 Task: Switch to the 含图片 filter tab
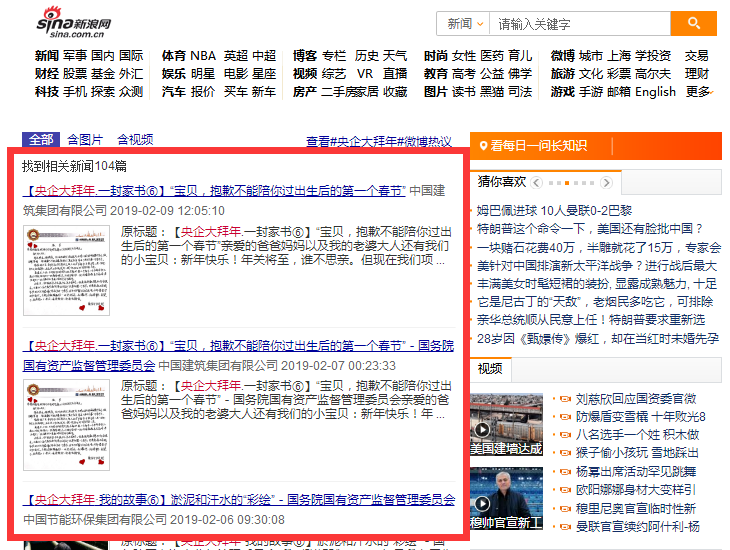85,140
